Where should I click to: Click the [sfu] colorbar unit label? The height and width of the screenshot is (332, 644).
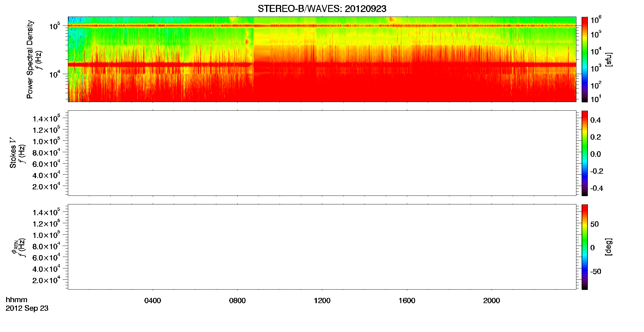point(608,60)
